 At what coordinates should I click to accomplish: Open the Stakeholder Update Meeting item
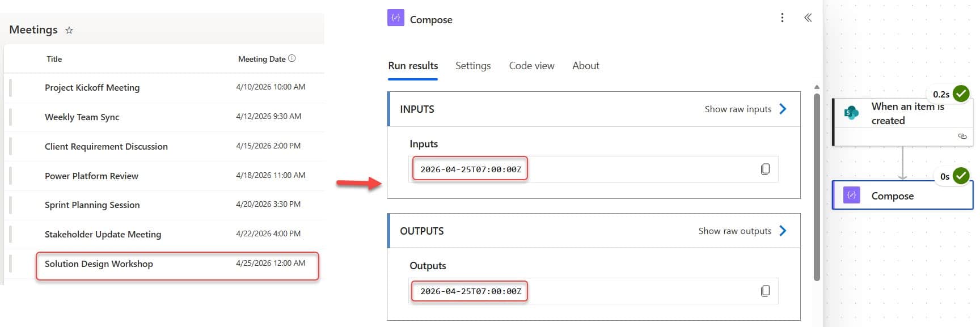(103, 234)
